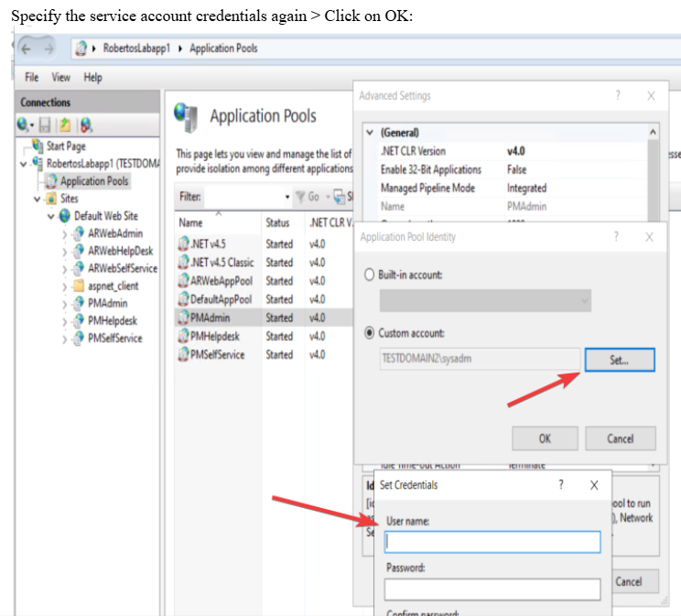The image size is (681, 616).
Task: Click OK in Application Pool Identity dialog
Action: tap(545, 438)
